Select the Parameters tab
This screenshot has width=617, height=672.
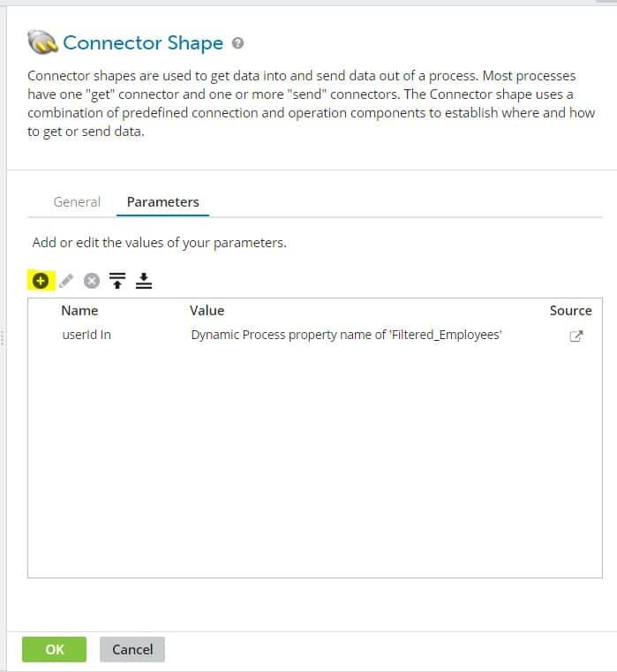tap(163, 201)
